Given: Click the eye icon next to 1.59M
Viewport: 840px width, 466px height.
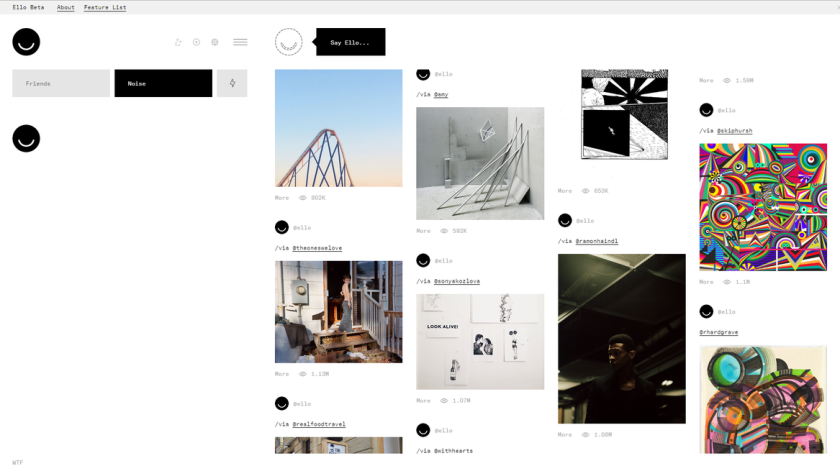Looking at the screenshot, I should click(x=727, y=80).
